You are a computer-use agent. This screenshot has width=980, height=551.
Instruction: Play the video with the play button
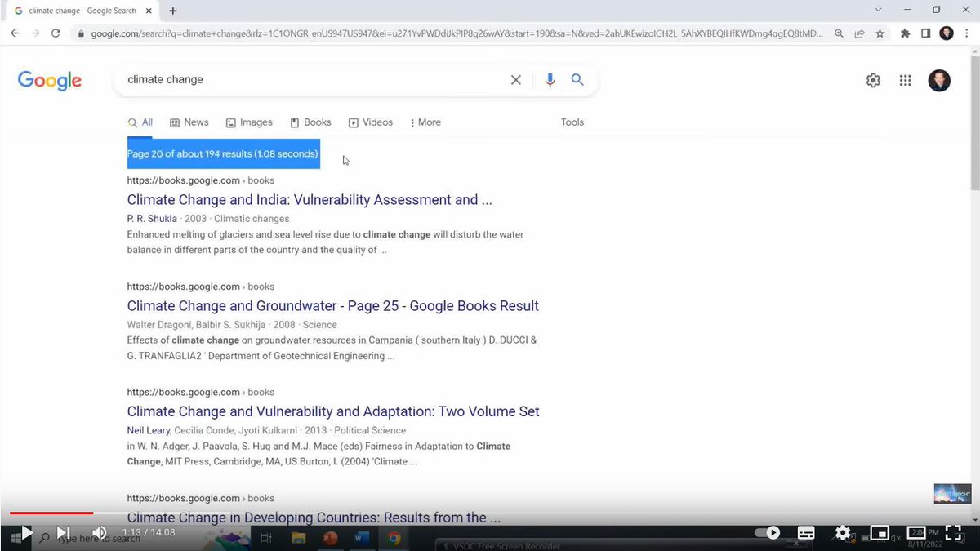(26, 533)
